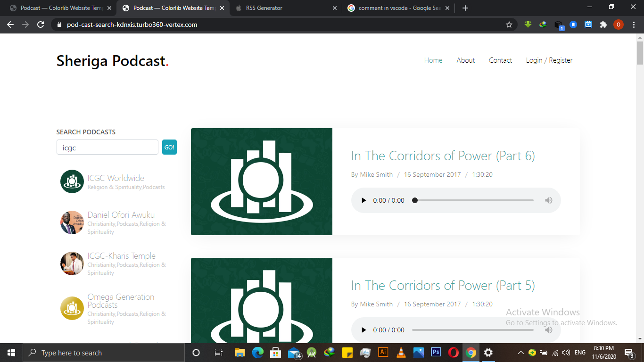Viewport: 644px width, 362px height.
Task: Click the Part 6 audio seek slider
Action: click(473, 200)
